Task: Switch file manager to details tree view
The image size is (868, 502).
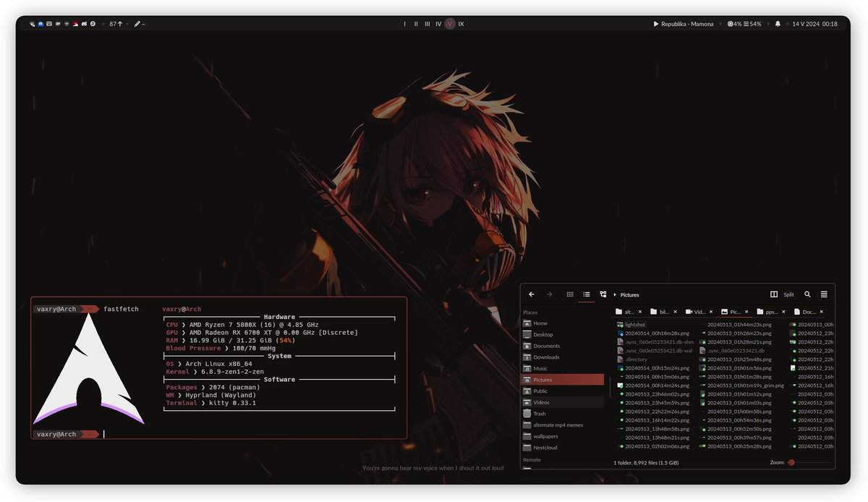Action: point(603,294)
